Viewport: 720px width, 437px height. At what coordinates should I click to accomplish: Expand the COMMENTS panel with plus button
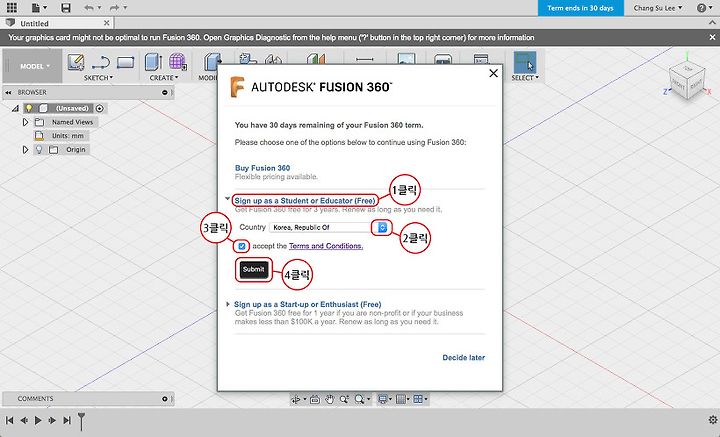[x=164, y=399]
